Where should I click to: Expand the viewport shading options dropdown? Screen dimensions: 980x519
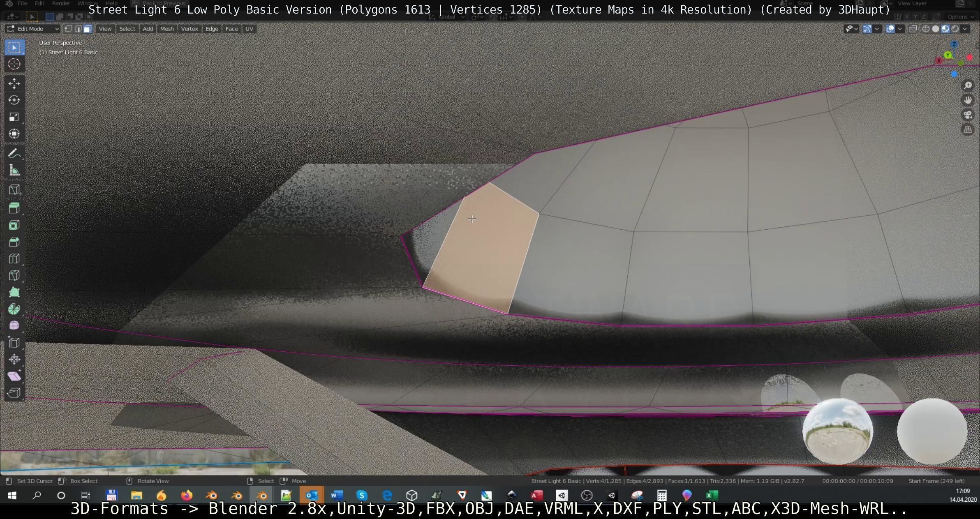(964, 29)
